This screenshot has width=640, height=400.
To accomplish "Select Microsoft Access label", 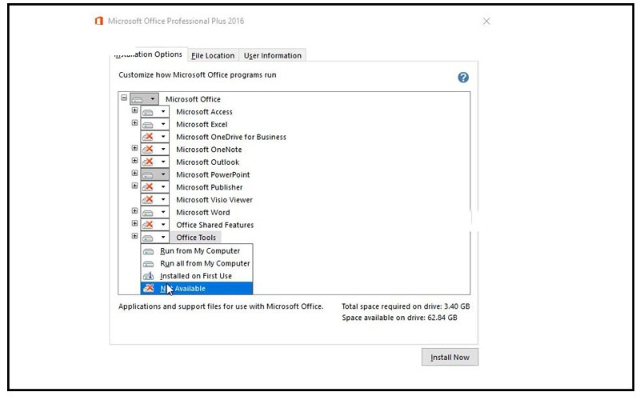I will click(204, 112).
